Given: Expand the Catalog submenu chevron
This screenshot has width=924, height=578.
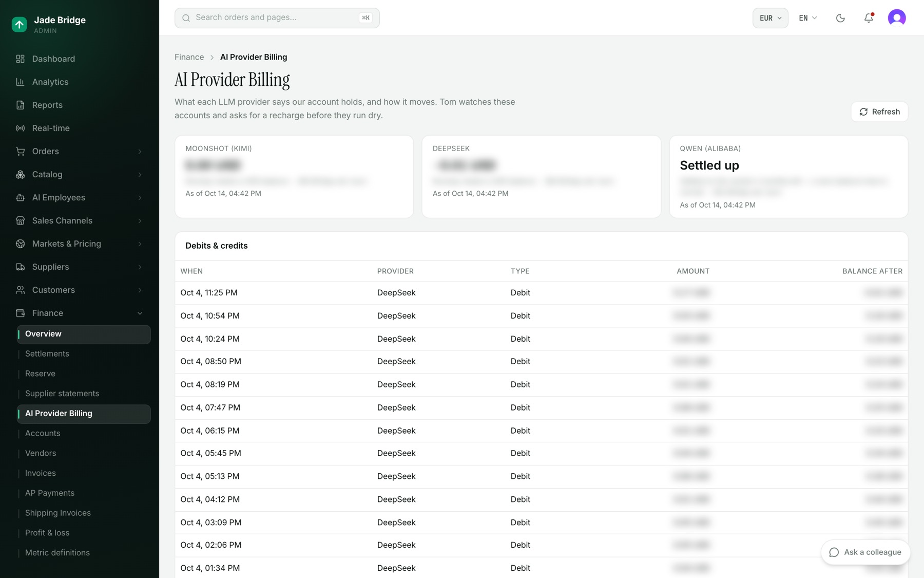Looking at the screenshot, I should (140, 175).
